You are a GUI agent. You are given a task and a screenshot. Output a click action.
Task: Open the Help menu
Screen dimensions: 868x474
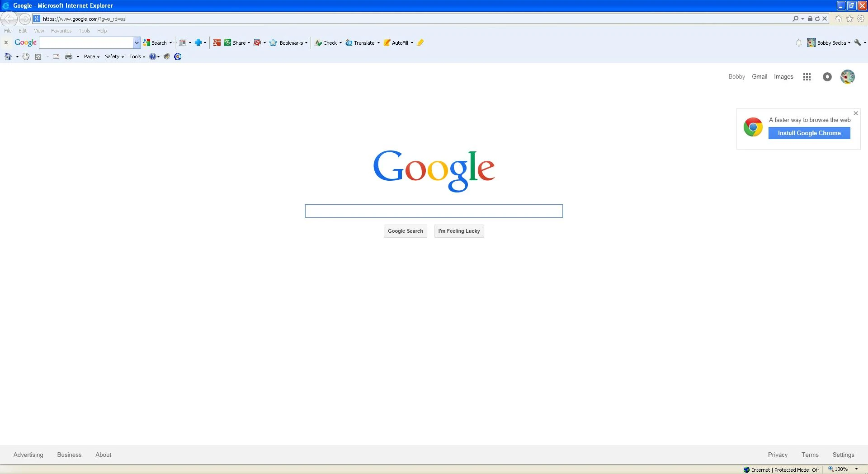tap(102, 31)
